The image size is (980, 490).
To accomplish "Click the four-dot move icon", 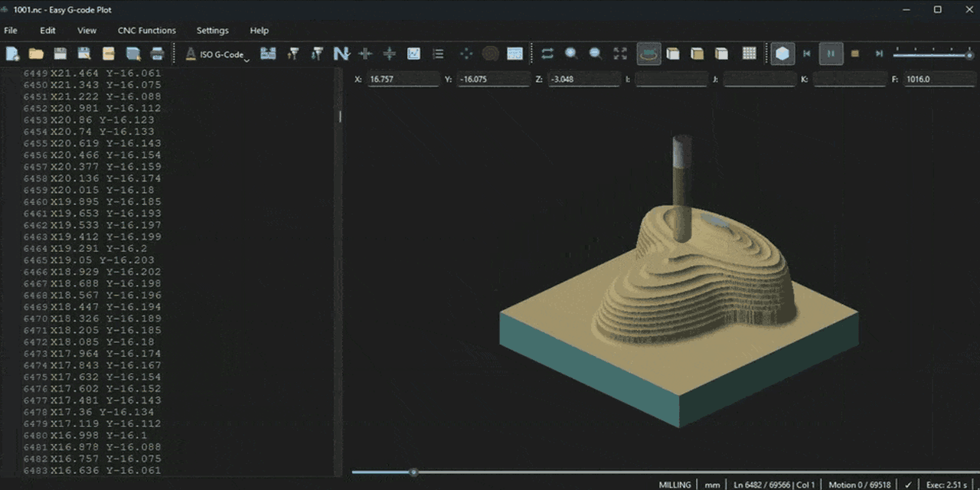I will 466,54.
